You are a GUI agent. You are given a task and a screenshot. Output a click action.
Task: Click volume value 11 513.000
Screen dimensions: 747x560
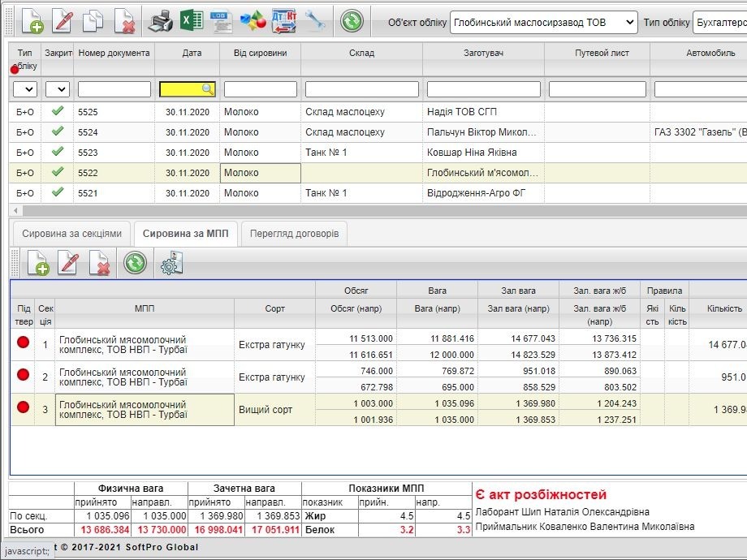tap(370, 338)
